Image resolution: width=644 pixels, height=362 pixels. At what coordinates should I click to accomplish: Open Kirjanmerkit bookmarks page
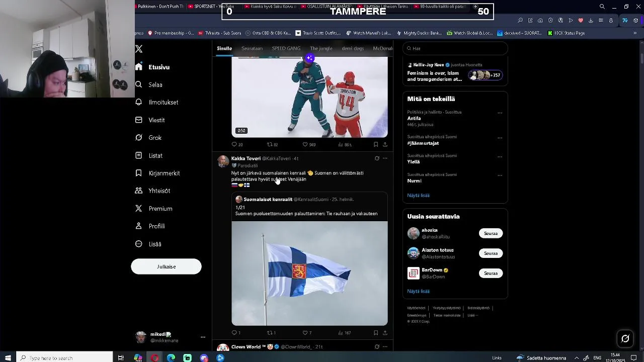click(x=157, y=173)
